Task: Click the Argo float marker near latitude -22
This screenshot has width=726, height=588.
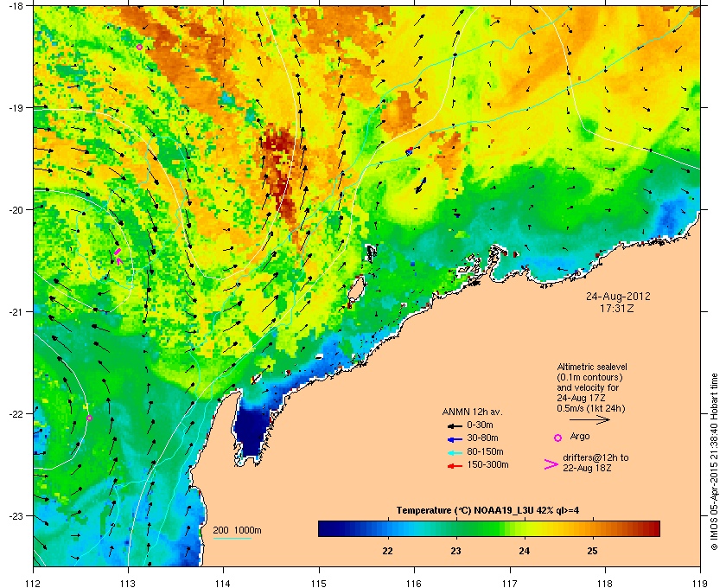Action: coord(90,418)
